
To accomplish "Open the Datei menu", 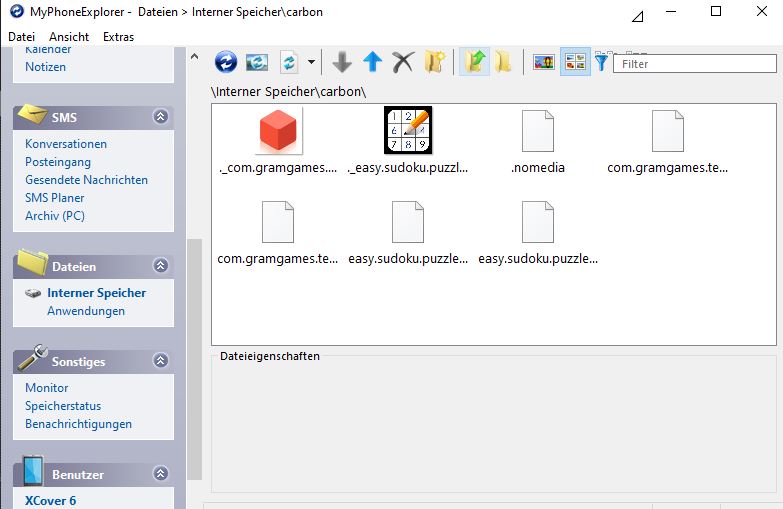I will 21,37.
